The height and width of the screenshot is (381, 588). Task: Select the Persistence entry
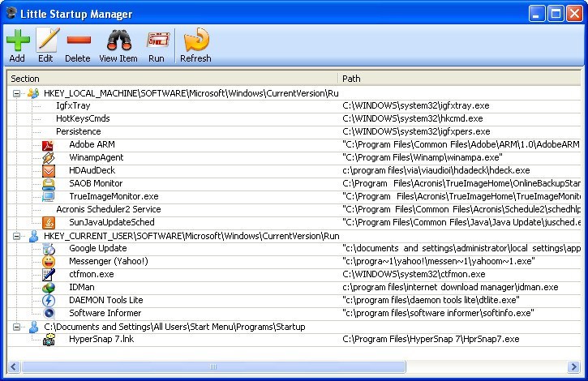coord(79,131)
